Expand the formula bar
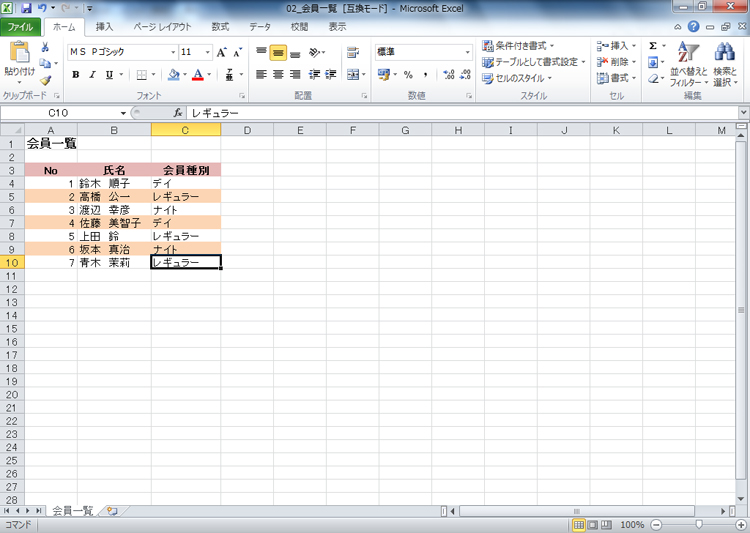The image size is (750, 533). (x=743, y=113)
